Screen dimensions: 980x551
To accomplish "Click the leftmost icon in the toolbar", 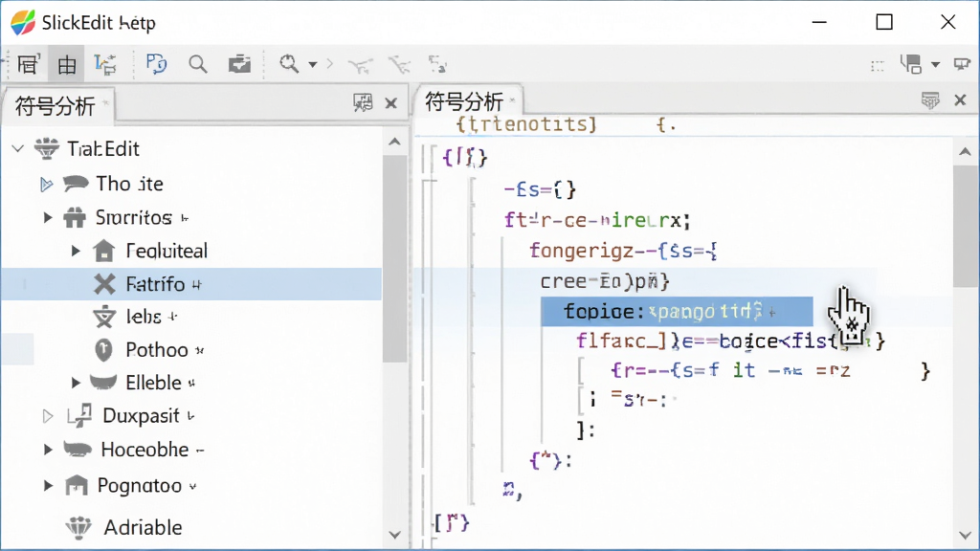I will click(x=29, y=64).
